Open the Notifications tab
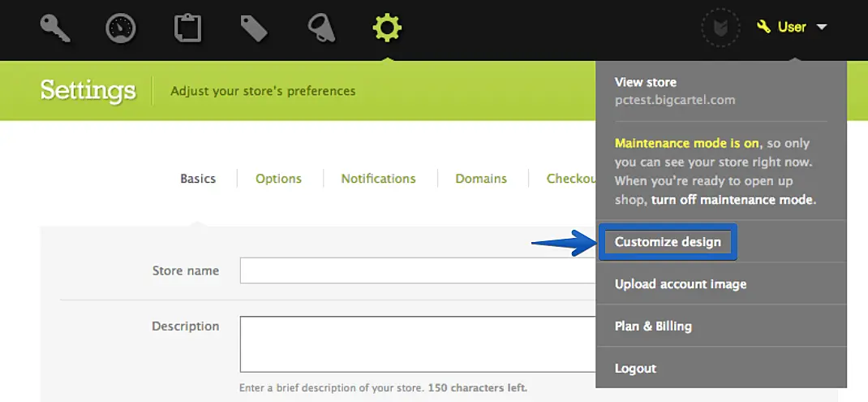868x402 pixels. [378, 179]
